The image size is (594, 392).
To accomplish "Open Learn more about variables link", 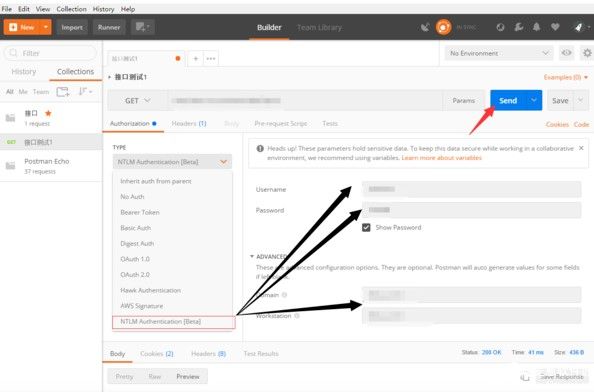I will click(441, 158).
